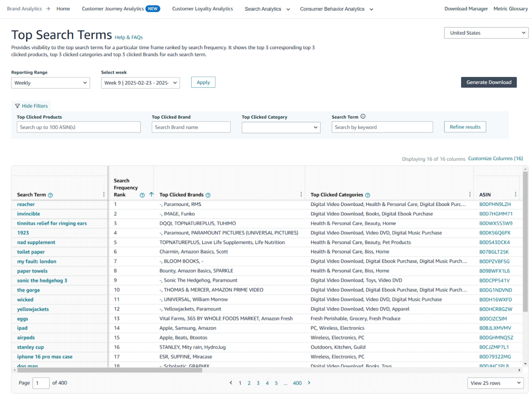The image size is (532, 399).
Task: Open the Consumer Behavior Analytics menu
Action: click(336, 8)
